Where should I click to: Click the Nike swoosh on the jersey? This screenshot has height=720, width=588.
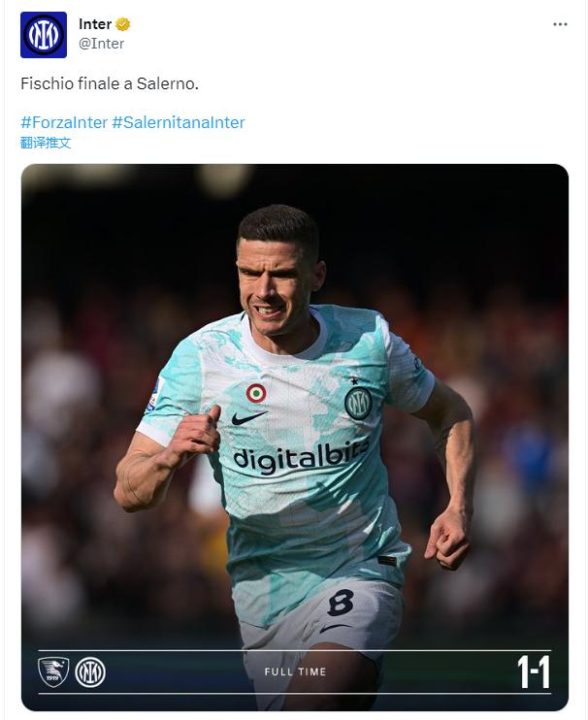[x=248, y=417]
